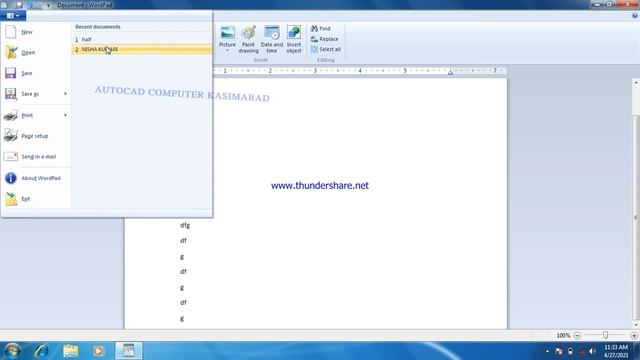Click the volume speaker tray icon
This screenshot has height=360, width=640.
pos(592,351)
